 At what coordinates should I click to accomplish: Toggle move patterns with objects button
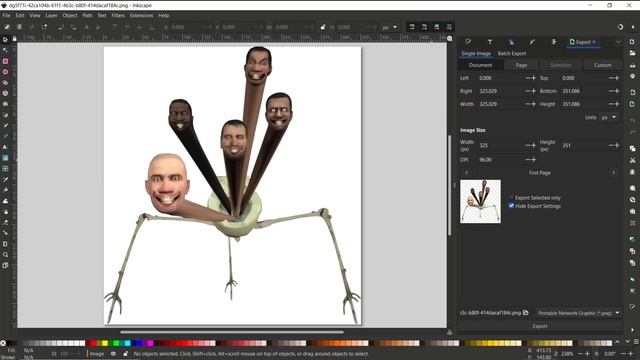449,27
